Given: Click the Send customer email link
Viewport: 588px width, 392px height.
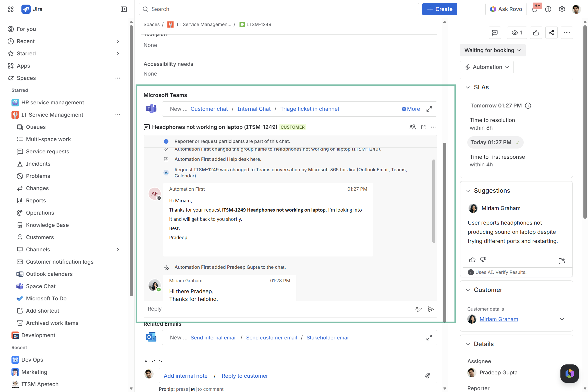Looking at the screenshot, I should (271, 338).
